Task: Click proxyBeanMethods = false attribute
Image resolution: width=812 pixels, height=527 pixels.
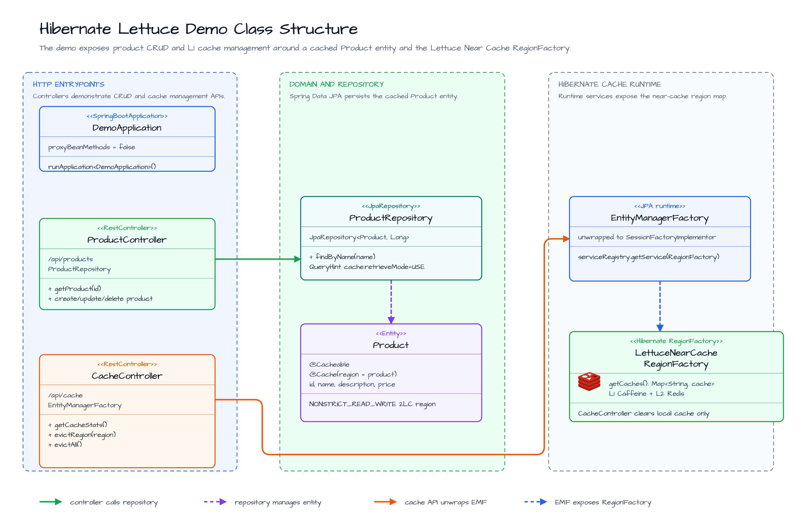Action: tap(91, 147)
